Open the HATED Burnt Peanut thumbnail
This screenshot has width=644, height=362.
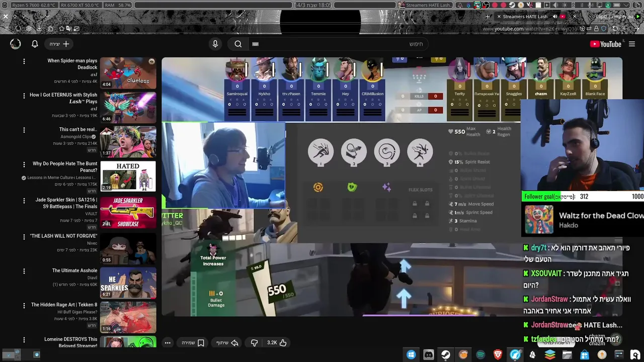tap(128, 176)
